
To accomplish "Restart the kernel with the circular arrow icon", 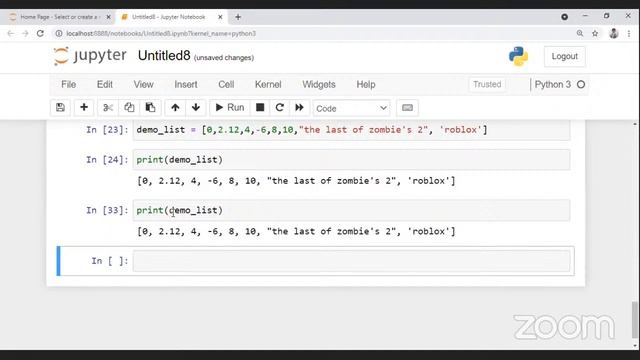I will click(x=280, y=108).
